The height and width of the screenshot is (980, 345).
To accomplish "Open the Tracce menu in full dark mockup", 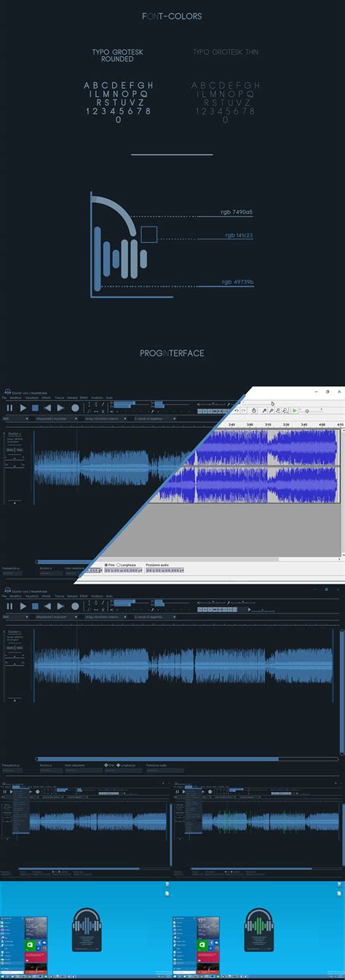I will tap(59, 595).
